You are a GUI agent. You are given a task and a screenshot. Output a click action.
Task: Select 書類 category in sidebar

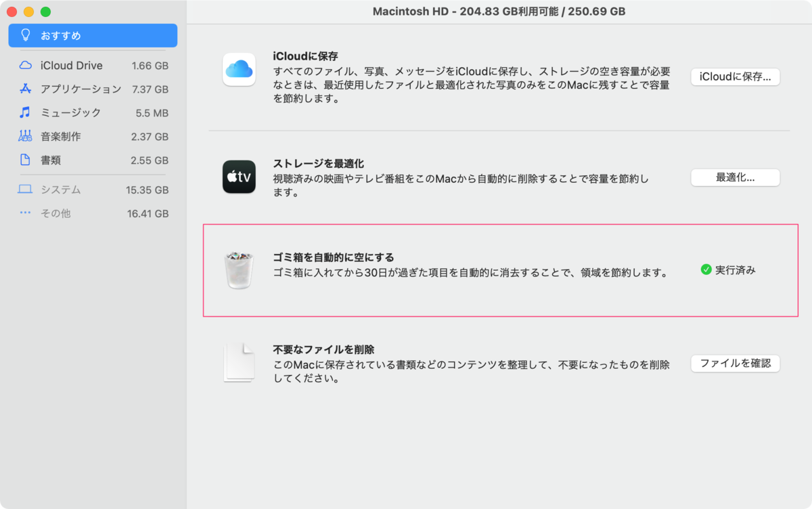93,160
